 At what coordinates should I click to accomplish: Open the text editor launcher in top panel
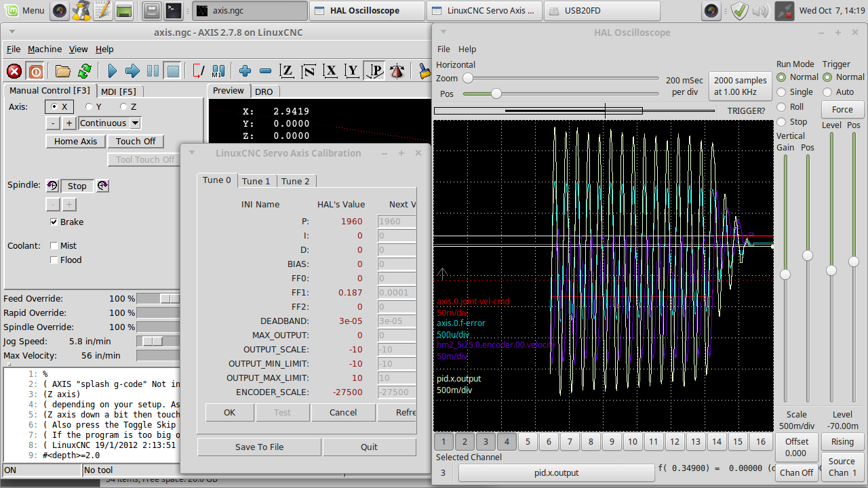(x=102, y=10)
